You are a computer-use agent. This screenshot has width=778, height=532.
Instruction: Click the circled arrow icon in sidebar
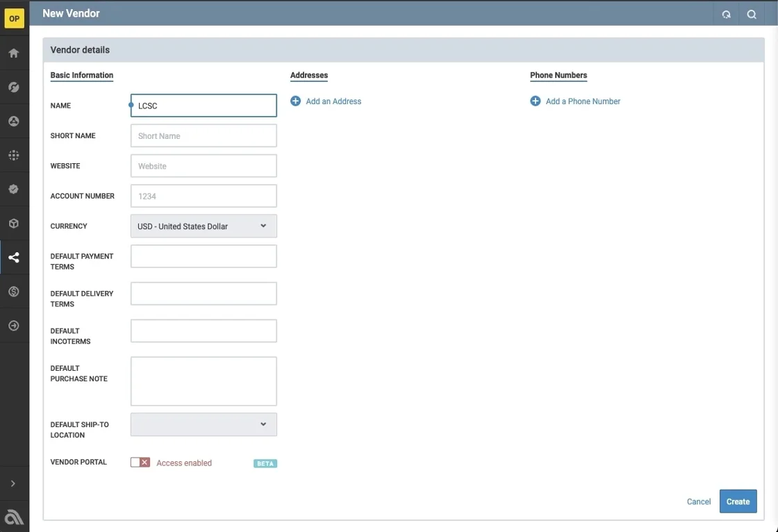pos(14,326)
